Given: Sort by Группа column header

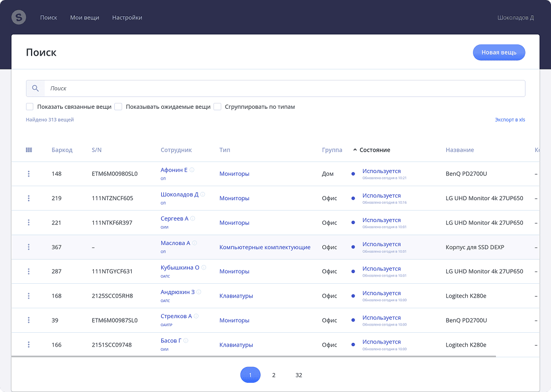Looking at the screenshot, I should pos(332,150).
